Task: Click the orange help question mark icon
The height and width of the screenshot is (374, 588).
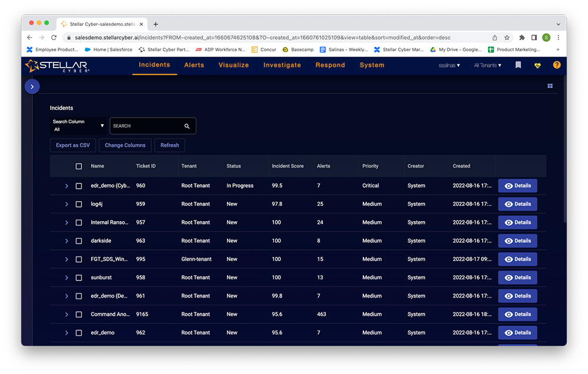Action: [557, 65]
